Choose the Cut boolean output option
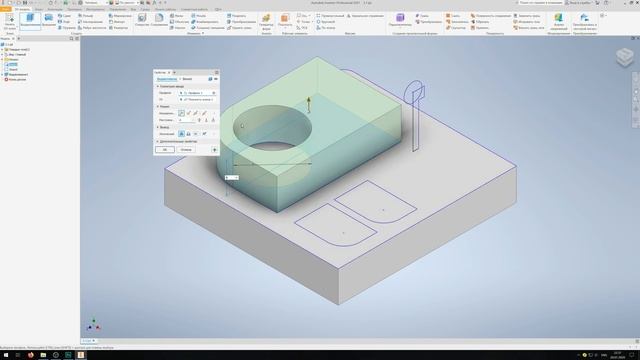The image size is (640, 360). click(x=189, y=134)
